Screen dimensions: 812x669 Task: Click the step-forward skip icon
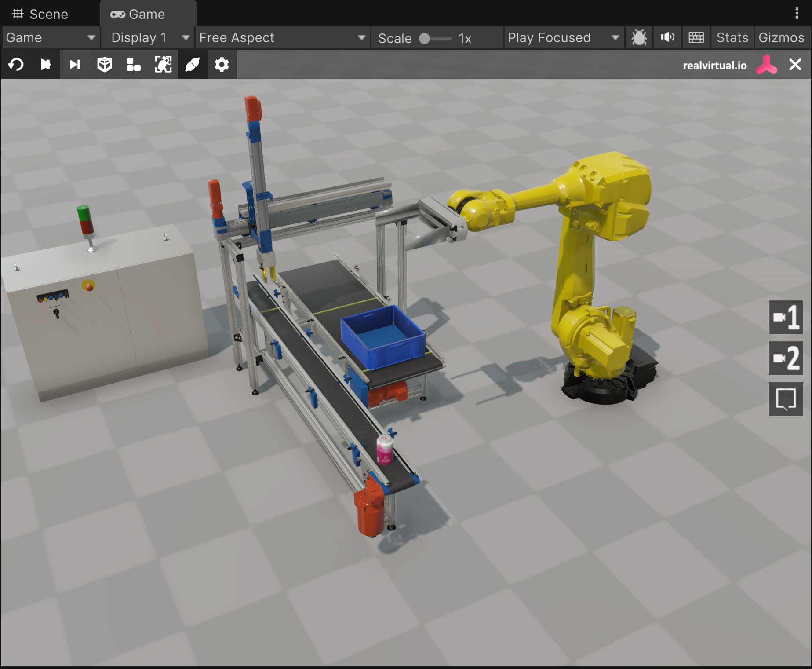(75, 65)
